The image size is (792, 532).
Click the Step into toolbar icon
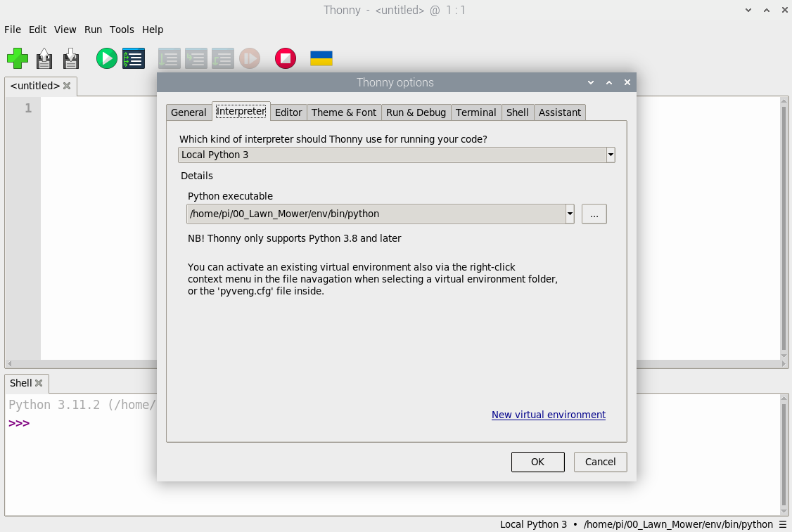[x=196, y=58]
